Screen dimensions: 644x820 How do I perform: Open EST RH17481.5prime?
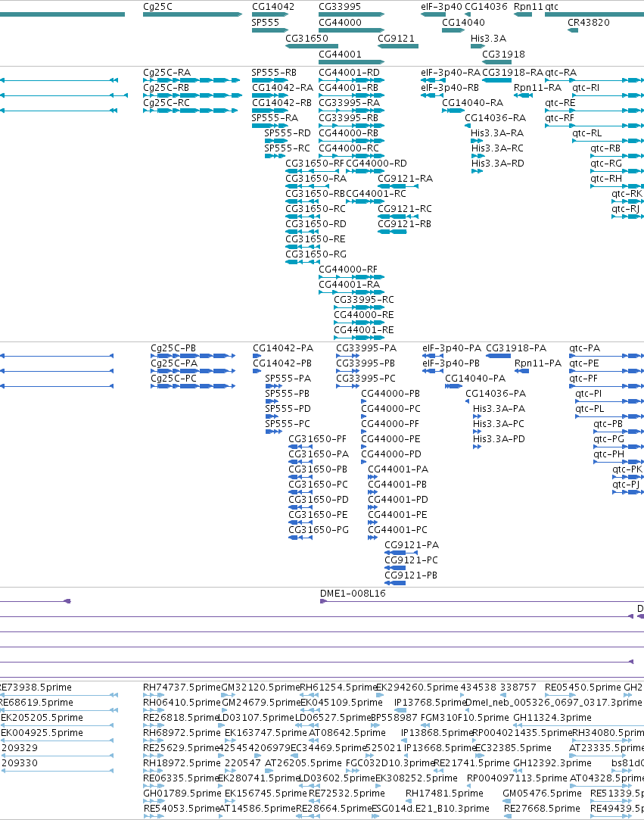coord(444,793)
